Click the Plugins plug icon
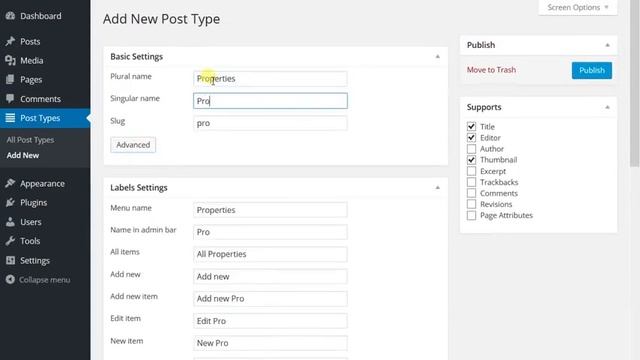This screenshot has width=640, height=360. point(10,202)
